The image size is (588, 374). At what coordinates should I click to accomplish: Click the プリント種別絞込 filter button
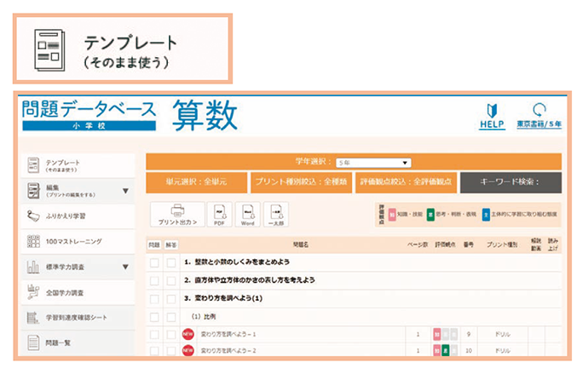tap(300, 182)
